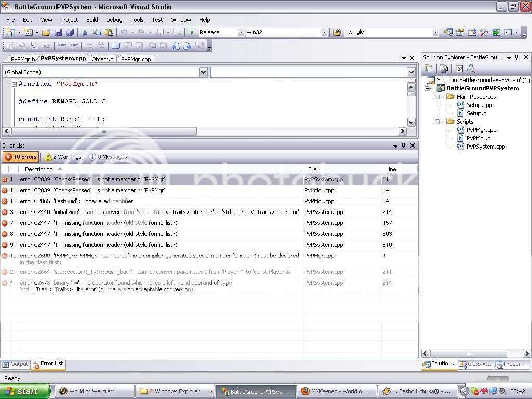
Task: Sort errors by Description column header
Action: [x=161, y=169]
